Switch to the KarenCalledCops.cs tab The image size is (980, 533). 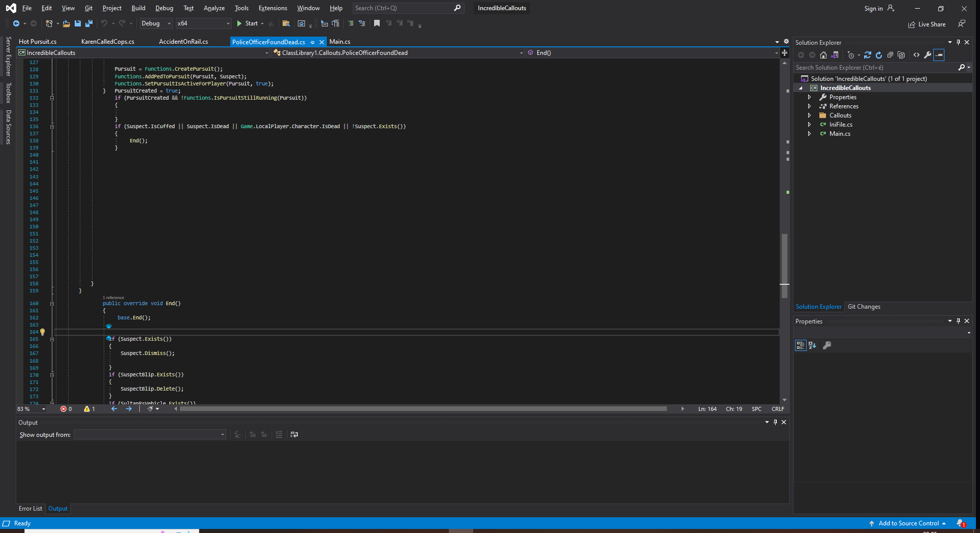108,42
